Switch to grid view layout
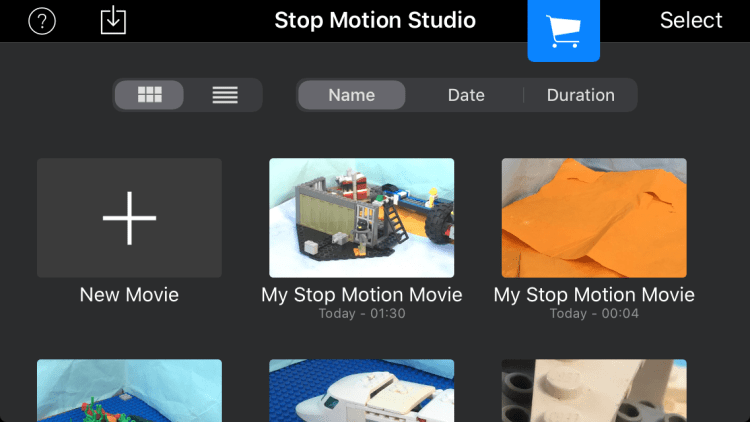The height and width of the screenshot is (422, 750). (150, 95)
